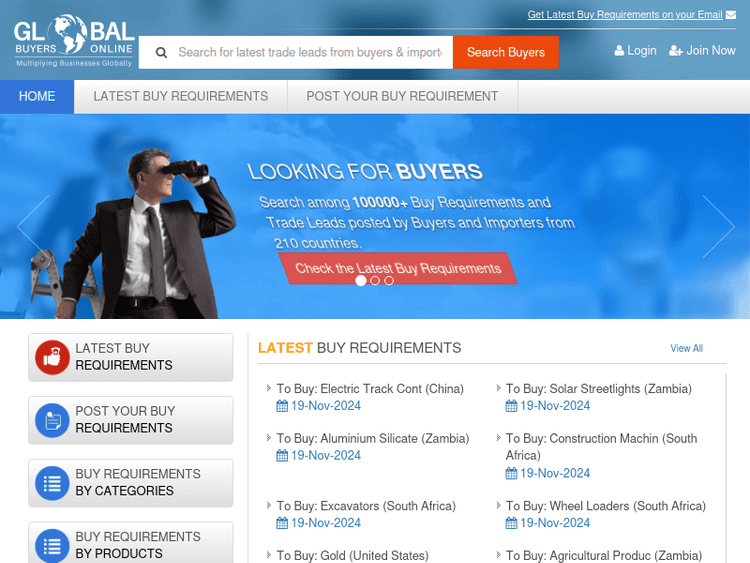
Task: Click calendar icon under Solar Streetlights
Action: point(511,406)
